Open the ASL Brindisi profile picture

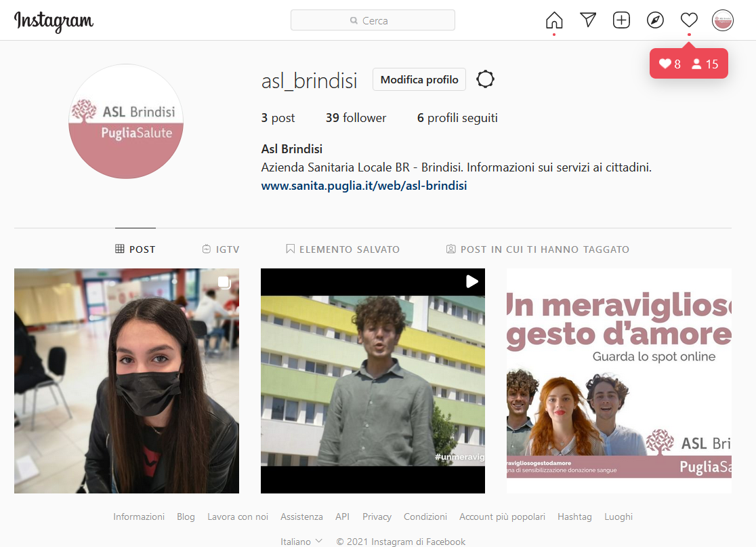point(126,121)
